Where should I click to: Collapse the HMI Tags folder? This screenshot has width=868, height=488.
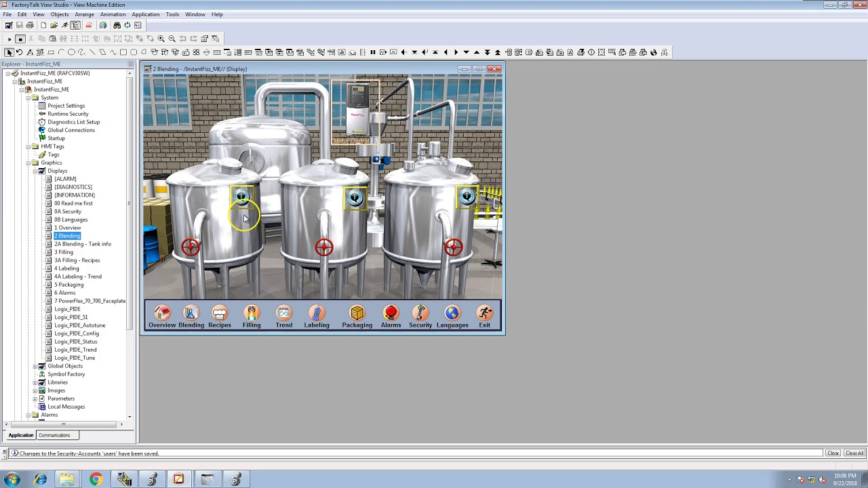[28, 146]
